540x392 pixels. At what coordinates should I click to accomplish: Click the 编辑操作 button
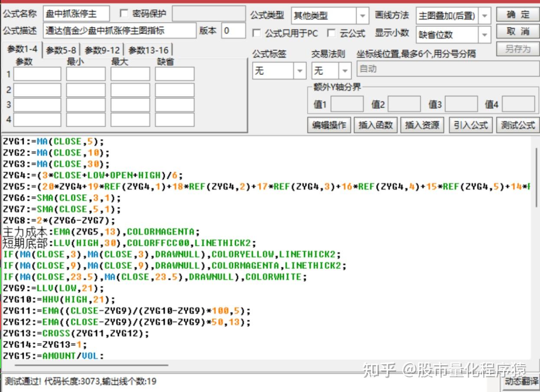pos(329,125)
